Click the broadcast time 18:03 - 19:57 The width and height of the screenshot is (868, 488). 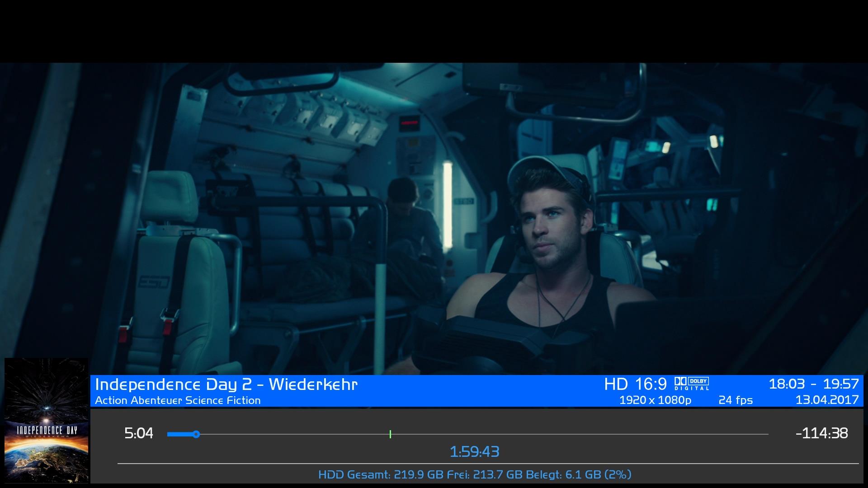(813, 384)
